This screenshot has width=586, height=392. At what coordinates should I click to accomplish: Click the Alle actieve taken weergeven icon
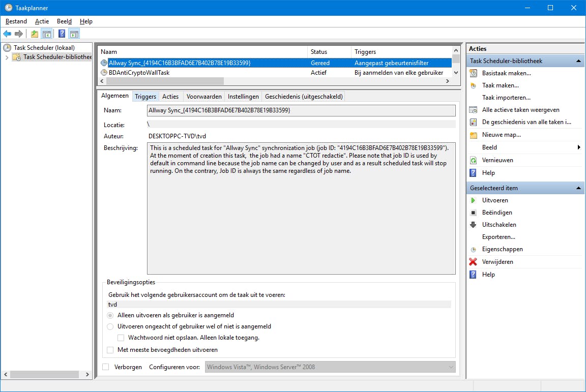point(473,110)
